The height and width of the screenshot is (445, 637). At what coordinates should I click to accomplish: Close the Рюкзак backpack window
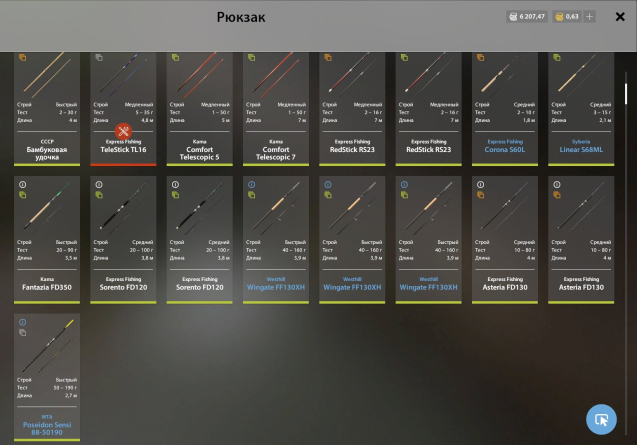click(620, 17)
